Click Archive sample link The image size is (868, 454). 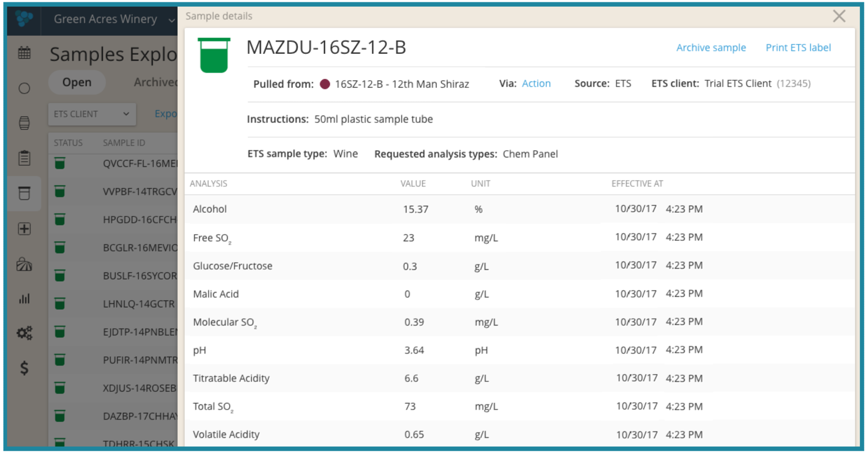711,48
